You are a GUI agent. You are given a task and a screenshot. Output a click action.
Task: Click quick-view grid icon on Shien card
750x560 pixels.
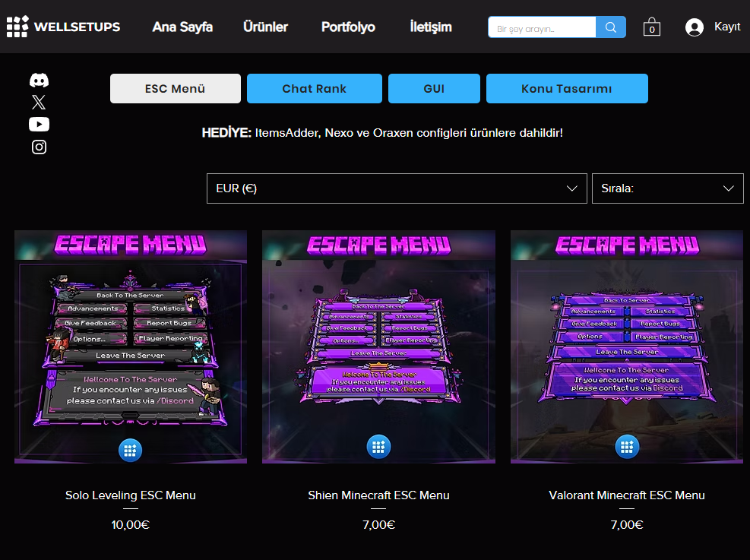click(x=378, y=447)
